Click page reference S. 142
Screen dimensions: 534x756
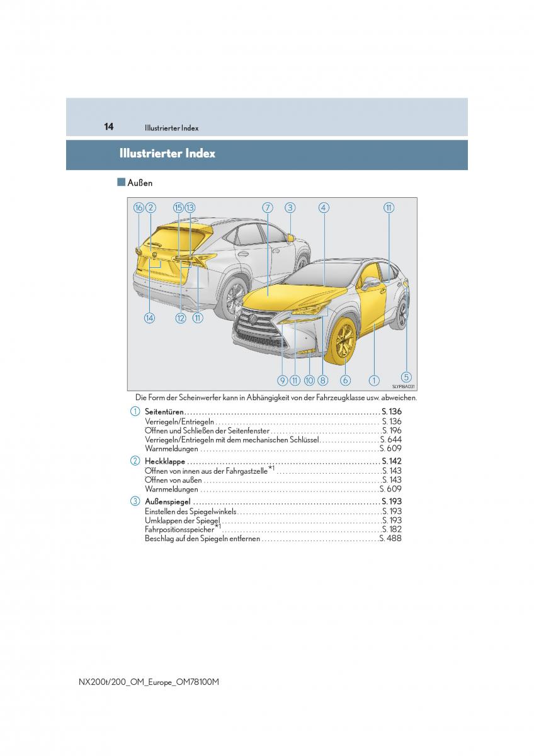(391, 462)
